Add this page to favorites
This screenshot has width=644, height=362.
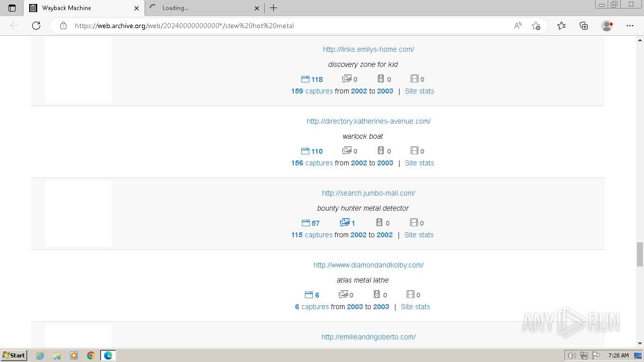(x=536, y=26)
